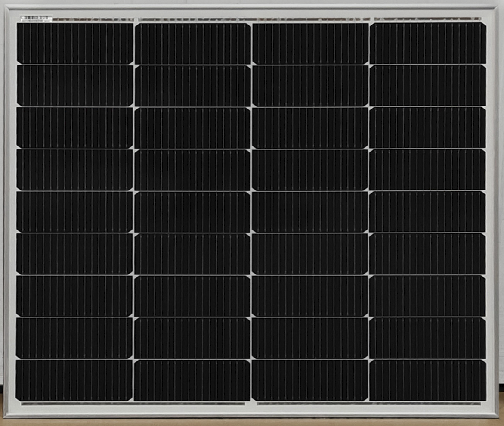This screenshot has height=426, width=504.
Task: Click the bottom bus ribbon below first column
Action: [75, 404]
